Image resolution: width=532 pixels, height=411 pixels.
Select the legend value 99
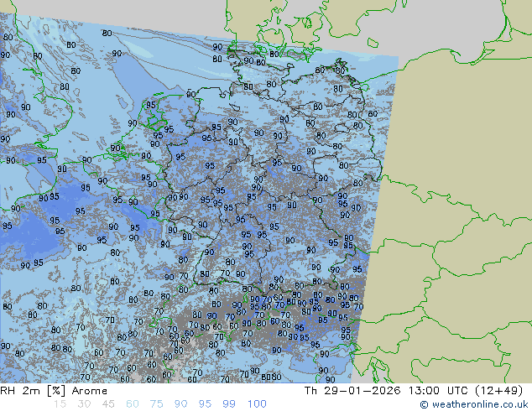click(x=229, y=404)
